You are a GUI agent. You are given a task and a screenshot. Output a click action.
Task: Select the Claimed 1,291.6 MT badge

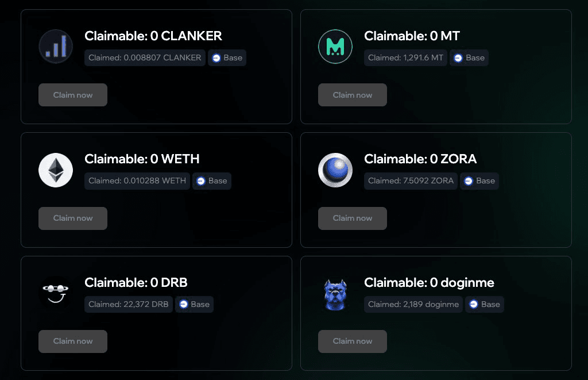pyautogui.click(x=405, y=58)
